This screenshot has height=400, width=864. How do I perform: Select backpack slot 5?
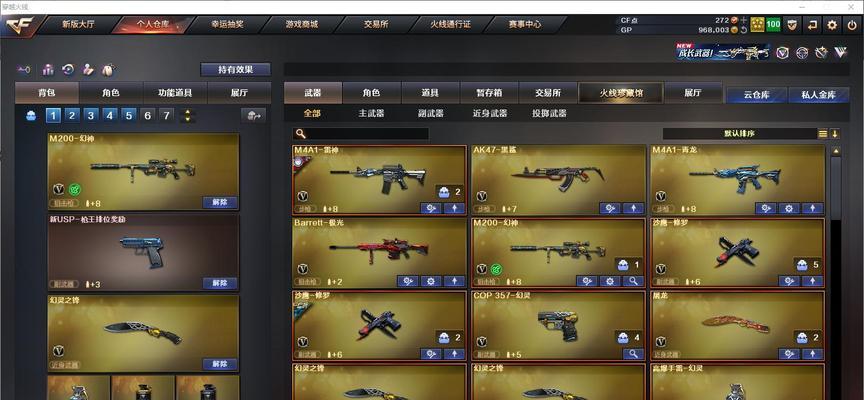[x=128, y=115]
